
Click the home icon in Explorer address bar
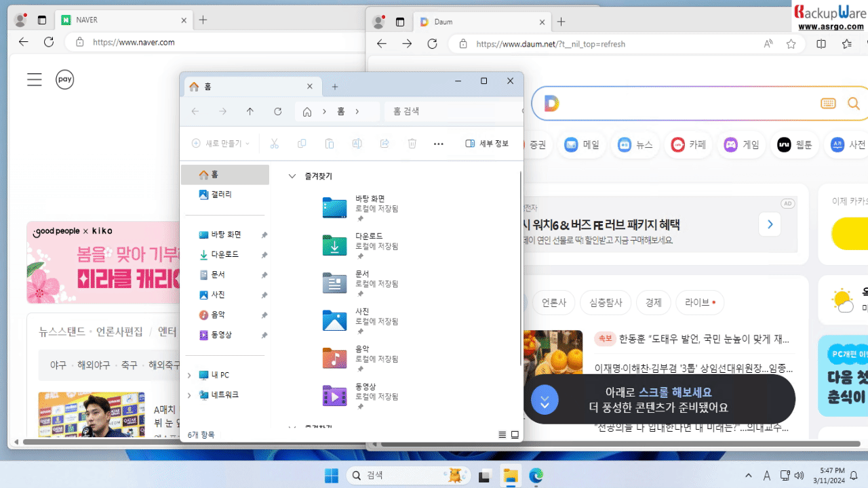tap(307, 111)
